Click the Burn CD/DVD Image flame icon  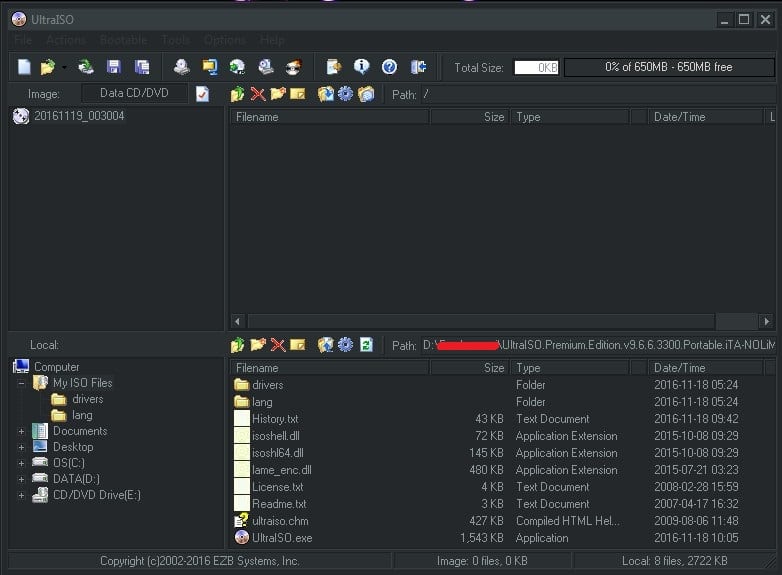293,66
